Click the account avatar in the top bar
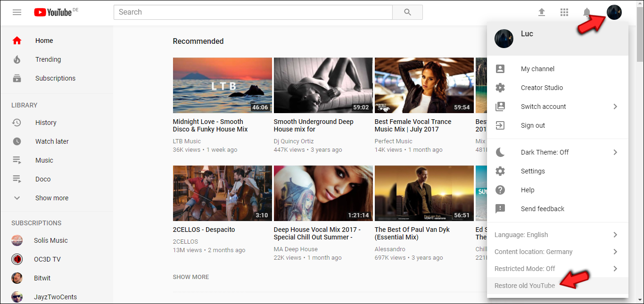The image size is (644, 304). pos(614,12)
